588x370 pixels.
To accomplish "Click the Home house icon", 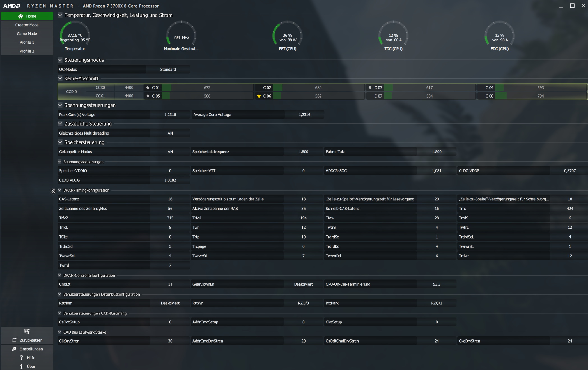I will click(x=20, y=16).
